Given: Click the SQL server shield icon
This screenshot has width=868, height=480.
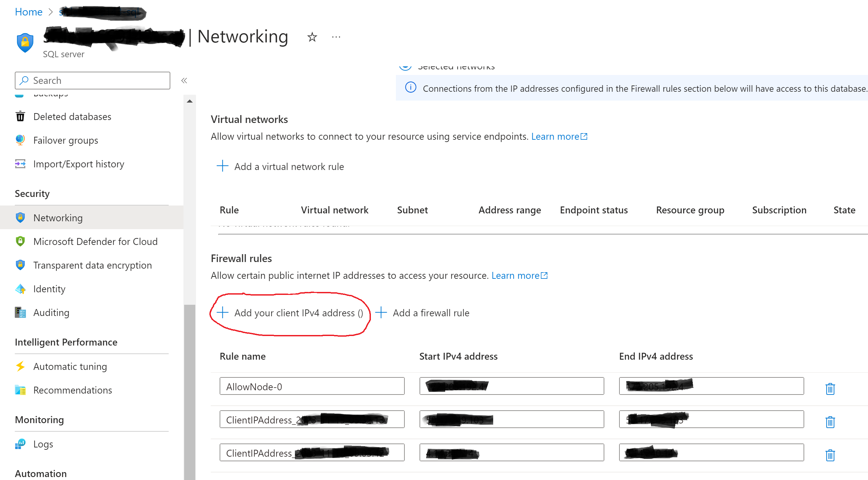Looking at the screenshot, I should [25, 42].
